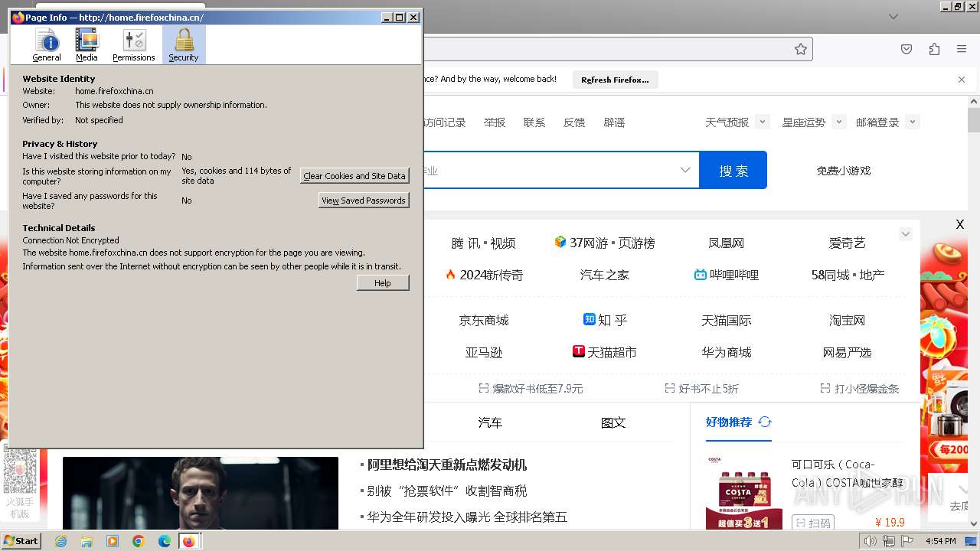Open 淘宝网 link
980x551 pixels.
pos(847,321)
